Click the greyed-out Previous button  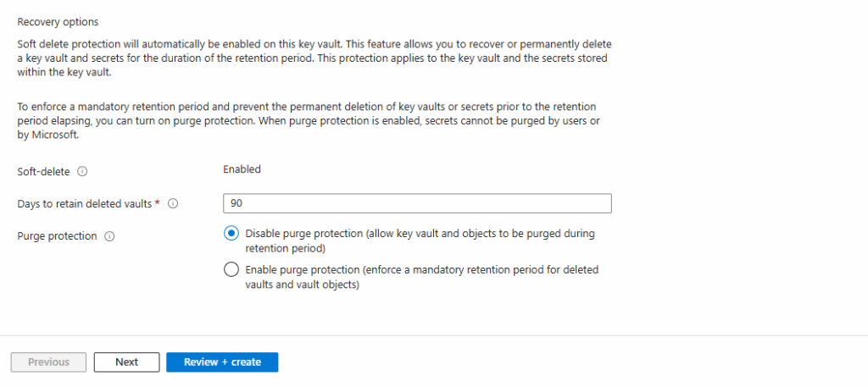(48, 362)
